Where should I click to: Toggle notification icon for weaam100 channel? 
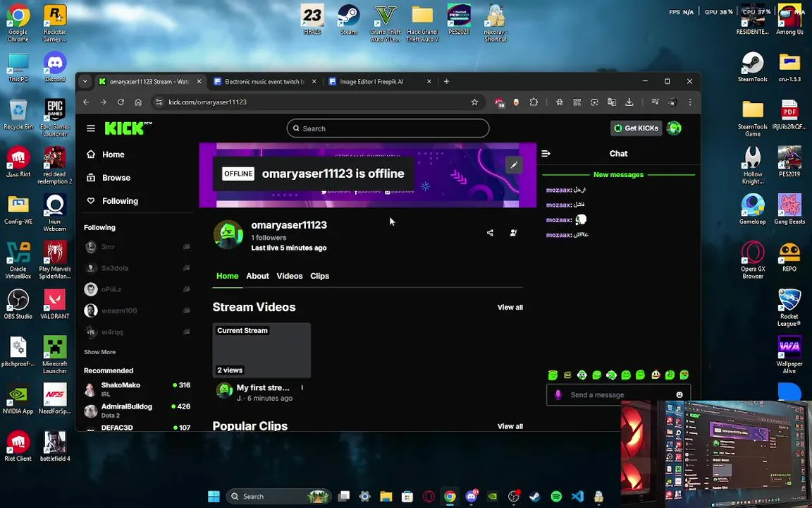186,310
